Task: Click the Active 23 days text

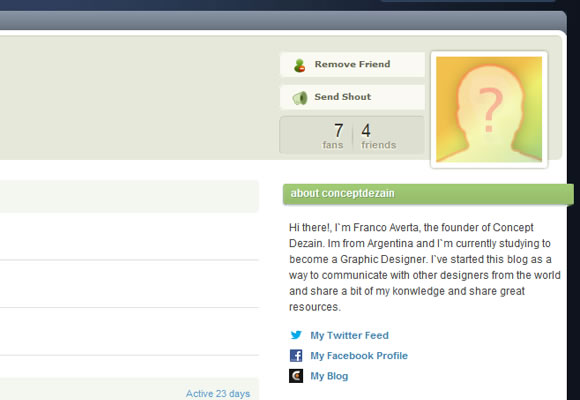Action: (218, 394)
